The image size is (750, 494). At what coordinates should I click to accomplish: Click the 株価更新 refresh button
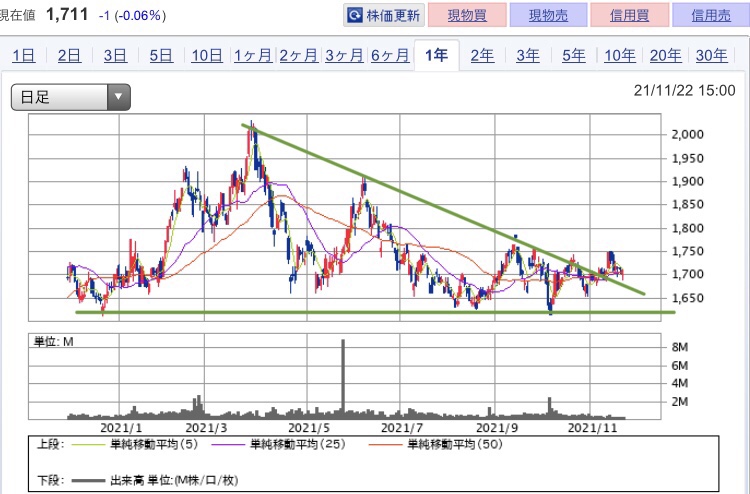point(384,15)
